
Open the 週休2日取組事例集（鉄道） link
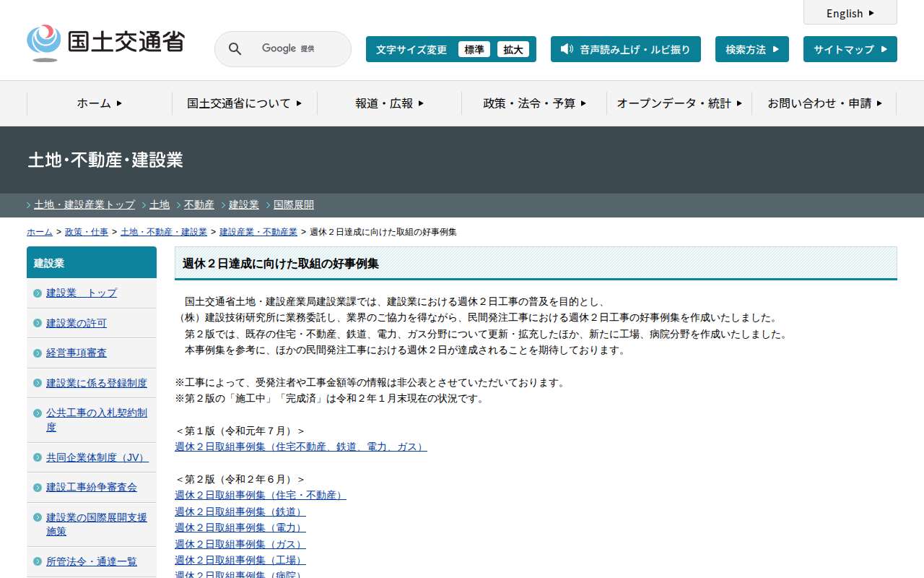(240, 512)
